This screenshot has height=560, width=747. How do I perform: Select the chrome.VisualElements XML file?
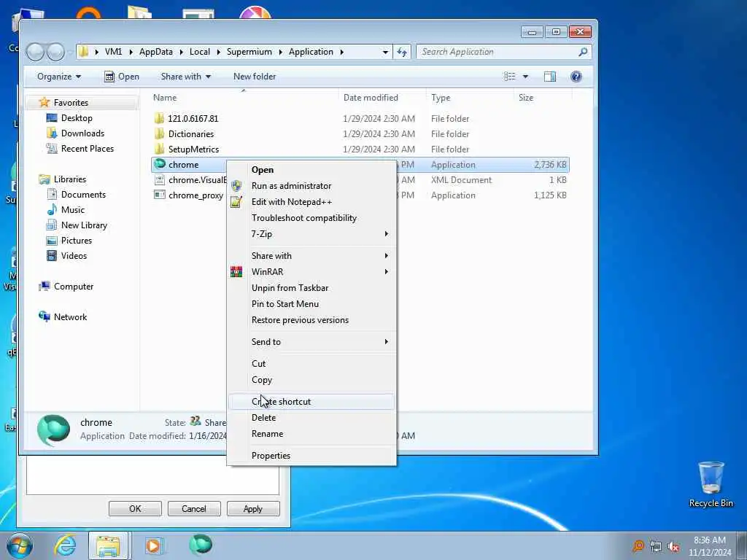(197, 180)
